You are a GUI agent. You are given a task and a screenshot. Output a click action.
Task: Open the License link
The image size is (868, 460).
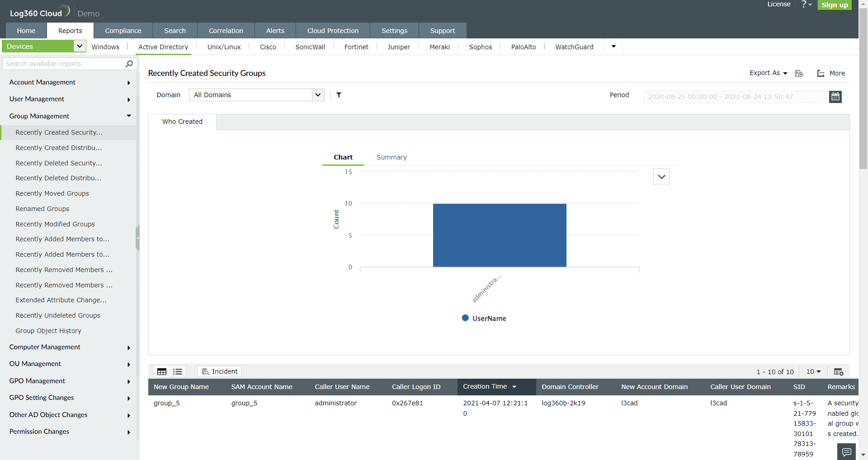pos(778,4)
